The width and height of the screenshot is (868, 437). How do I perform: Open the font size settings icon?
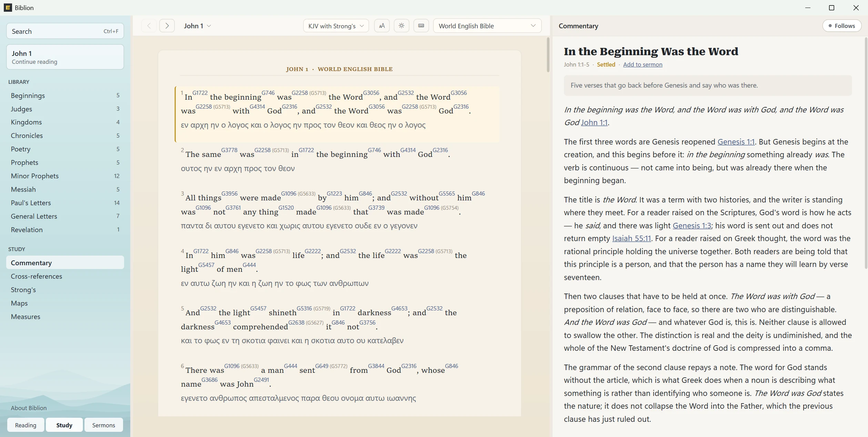coord(382,26)
